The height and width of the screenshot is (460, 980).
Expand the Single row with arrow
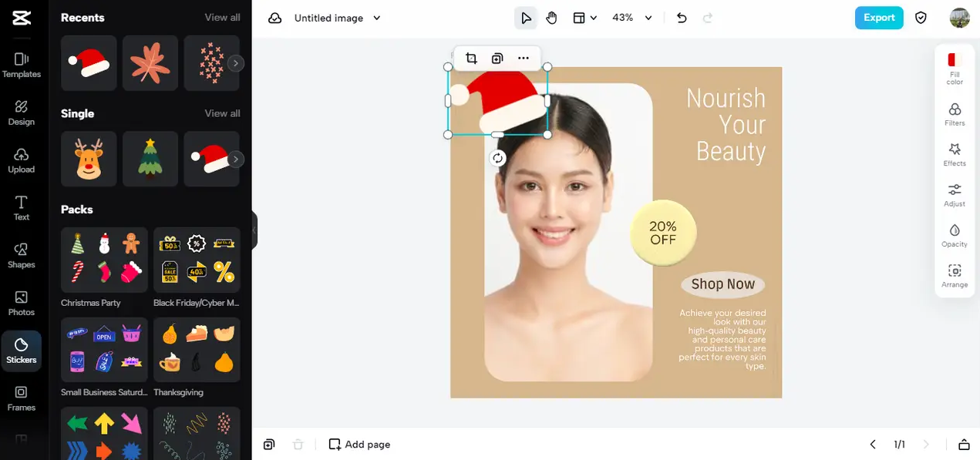pos(236,159)
